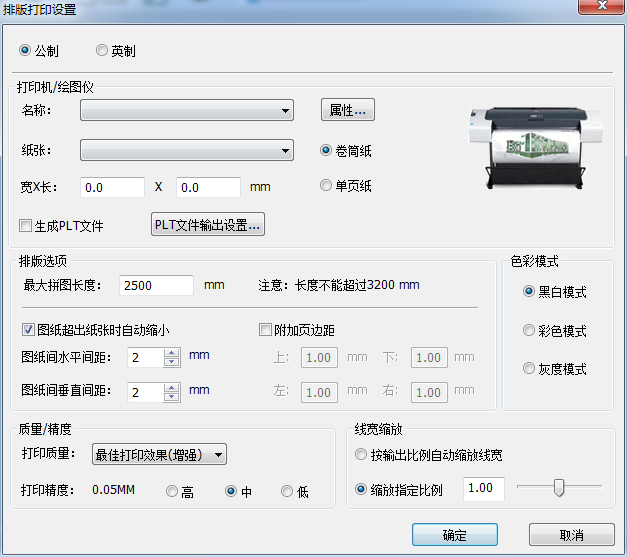Choose 彩色模式 color mode

pos(530,331)
